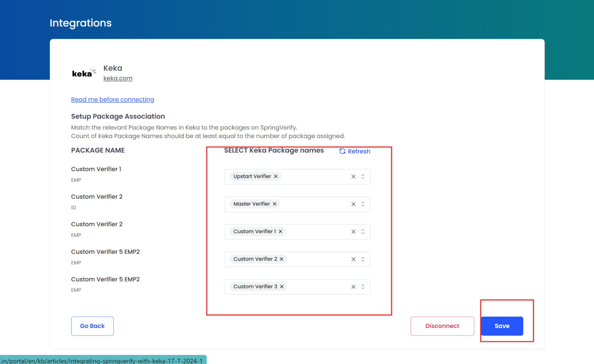
Task: Remove the Upstart Verifier tag
Action: pyautogui.click(x=276, y=177)
